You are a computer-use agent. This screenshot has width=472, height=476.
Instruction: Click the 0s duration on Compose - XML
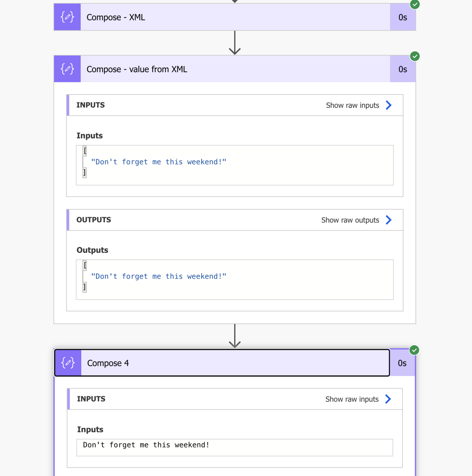pyautogui.click(x=403, y=17)
